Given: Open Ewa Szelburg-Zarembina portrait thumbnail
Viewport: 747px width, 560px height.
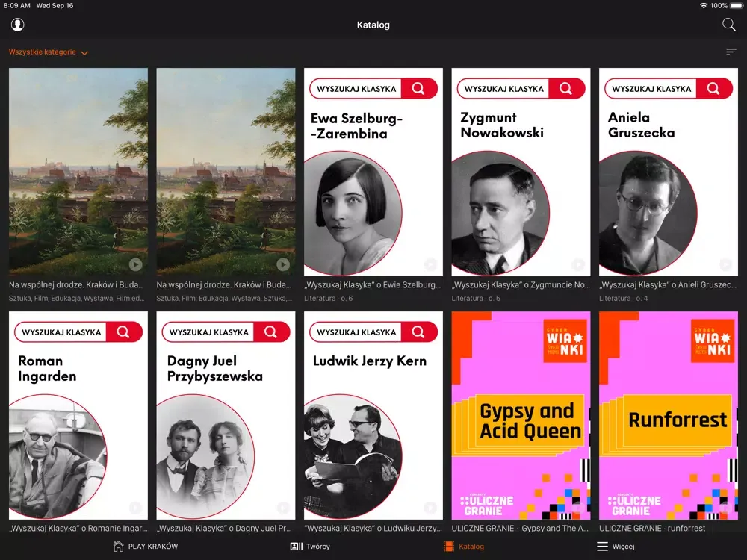Looking at the screenshot, I should pyautogui.click(x=353, y=213).
